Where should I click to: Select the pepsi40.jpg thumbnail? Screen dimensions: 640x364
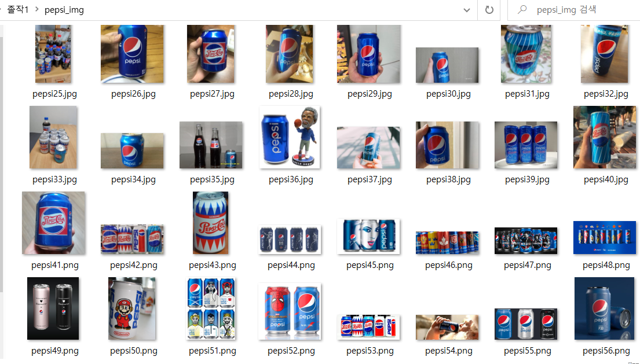click(605, 137)
